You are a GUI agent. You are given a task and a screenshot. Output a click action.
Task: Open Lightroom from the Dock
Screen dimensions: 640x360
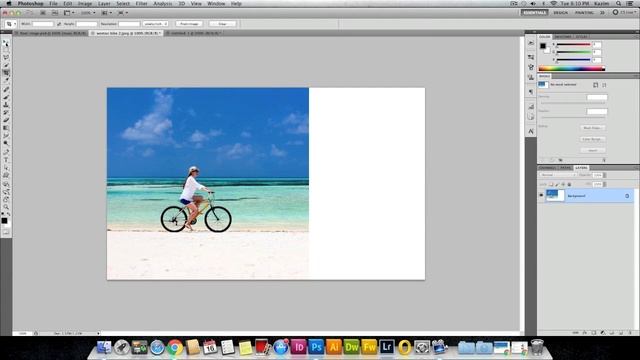click(x=387, y=347)
